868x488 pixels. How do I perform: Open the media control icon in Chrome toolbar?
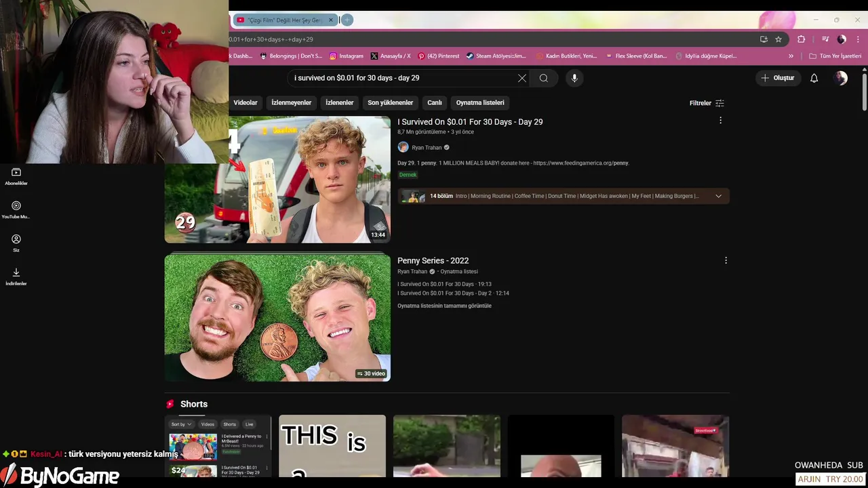(825, 39)
